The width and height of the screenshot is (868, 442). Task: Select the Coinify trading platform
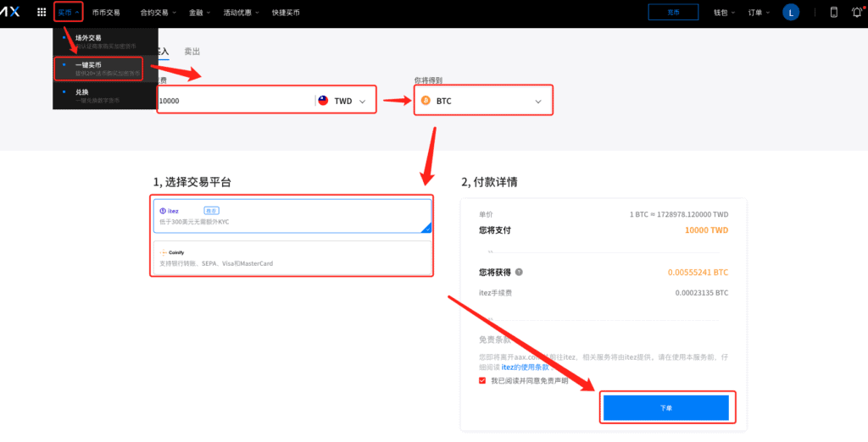292,257
